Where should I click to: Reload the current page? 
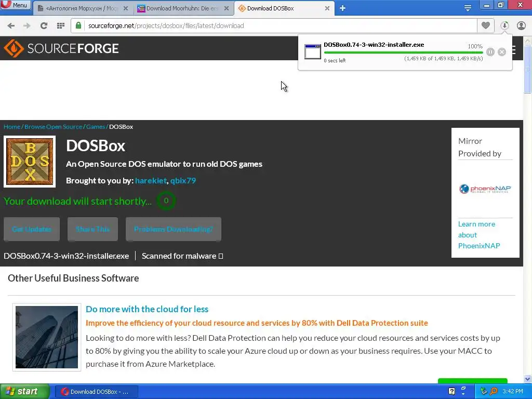pyautogui.click(x=44, y=26)
